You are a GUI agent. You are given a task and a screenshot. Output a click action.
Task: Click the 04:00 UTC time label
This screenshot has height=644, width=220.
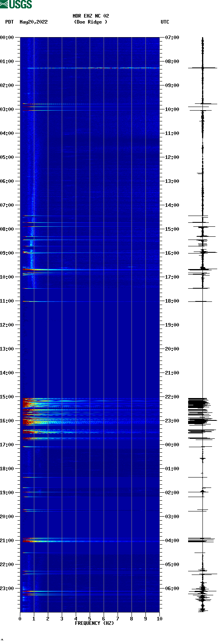(172, 541)
